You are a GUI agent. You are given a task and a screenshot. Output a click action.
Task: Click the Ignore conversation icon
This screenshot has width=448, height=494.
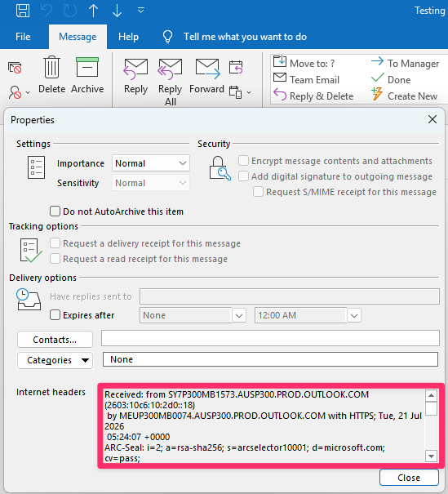tap(15, 68)
